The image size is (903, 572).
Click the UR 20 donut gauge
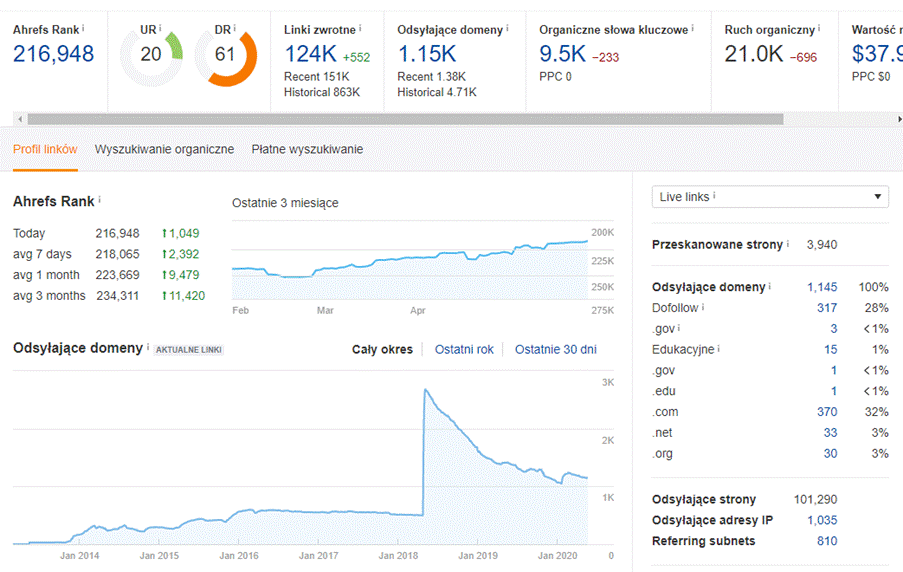151,56
